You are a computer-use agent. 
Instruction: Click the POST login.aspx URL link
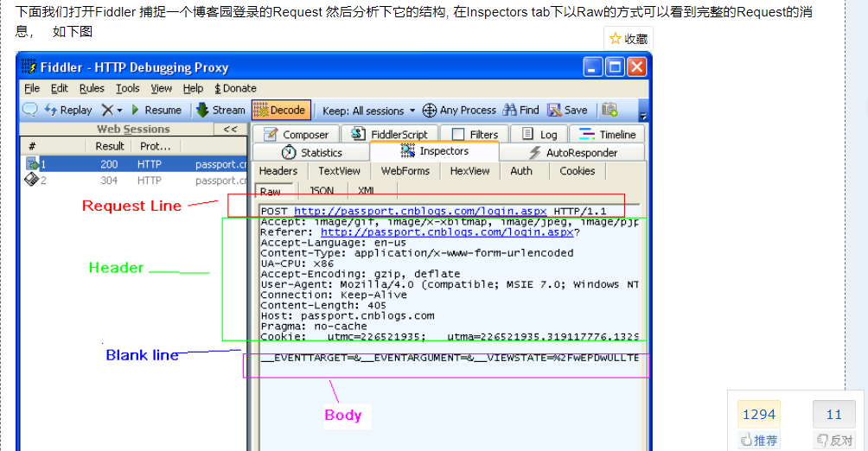pyautogui.click(x=420, y=211)
